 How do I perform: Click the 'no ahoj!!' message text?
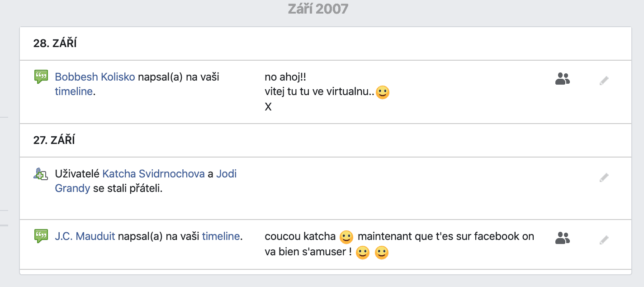click(286, 78)
